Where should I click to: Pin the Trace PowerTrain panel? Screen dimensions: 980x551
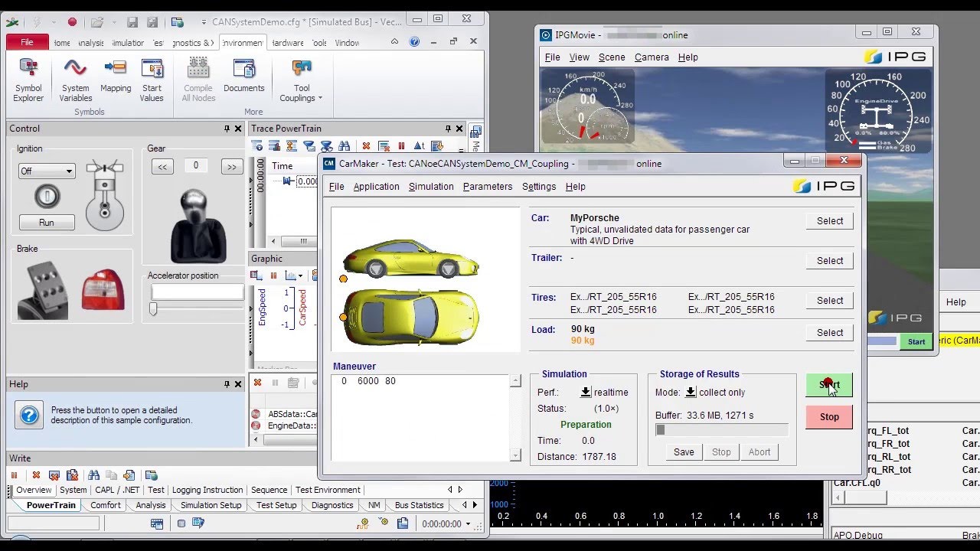[448, 129]
